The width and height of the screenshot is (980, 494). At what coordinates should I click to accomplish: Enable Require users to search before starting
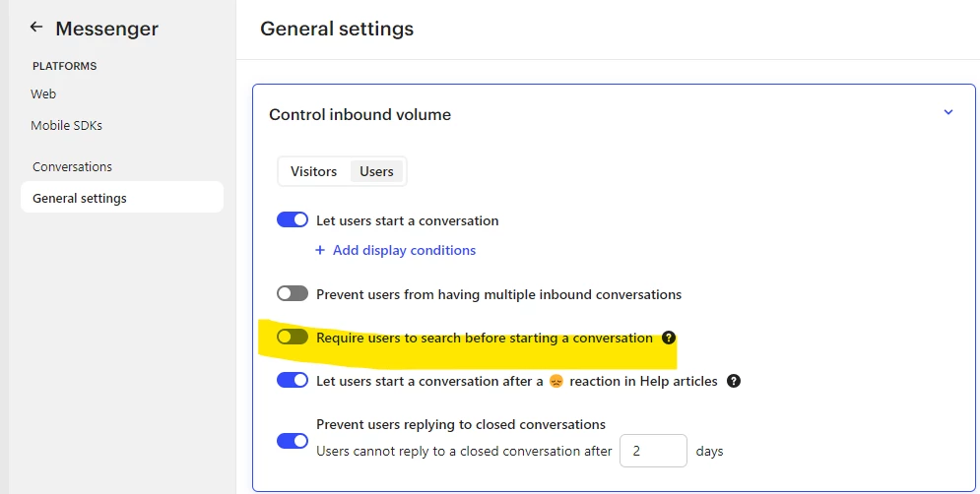[x=293, y=338]
